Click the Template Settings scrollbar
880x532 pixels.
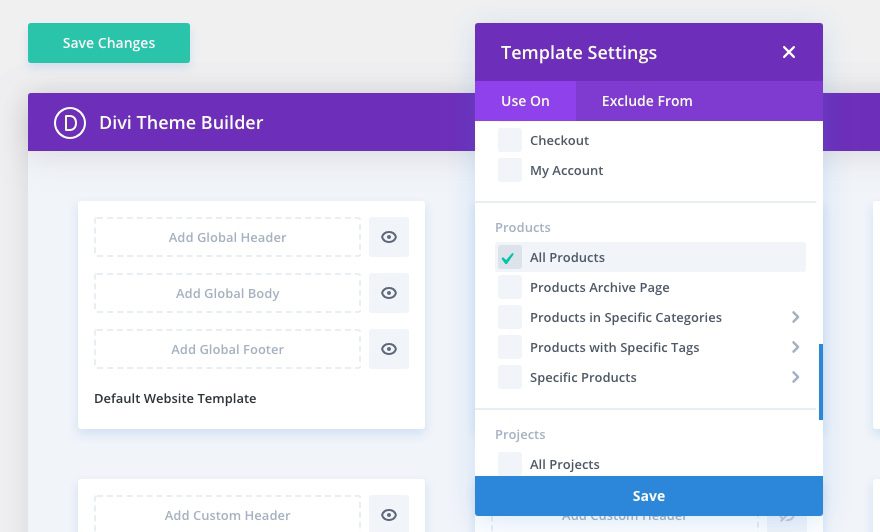tap(820, 382)
